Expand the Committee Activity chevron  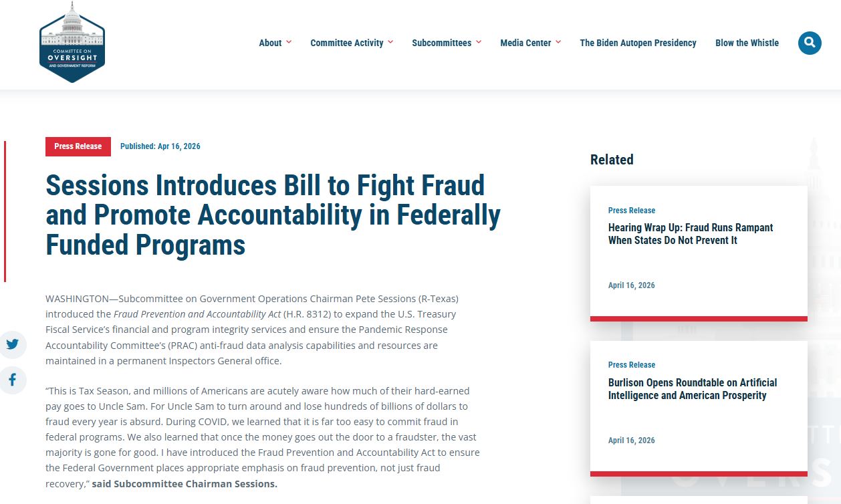[390, 42]
